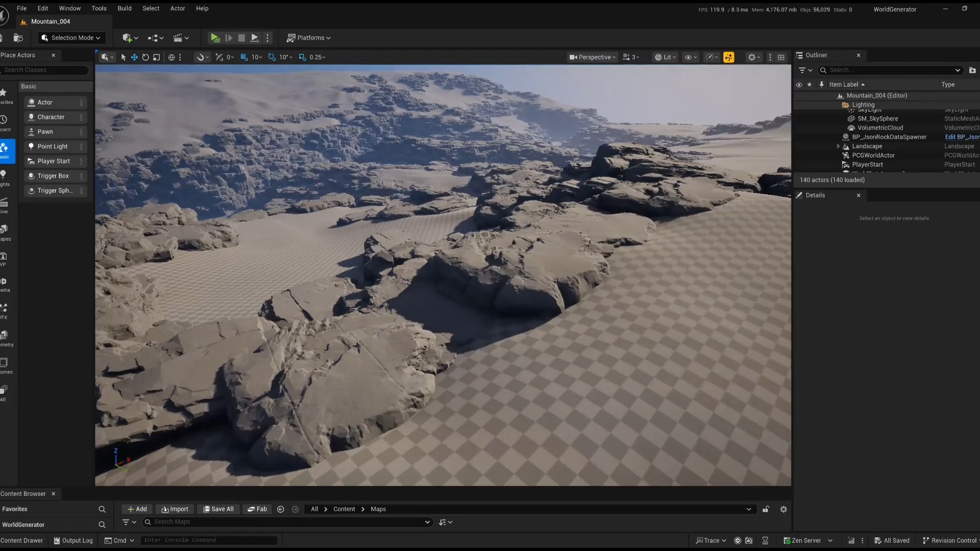Select Trigger Box in Place Actors list
This screenshot has height=551, width=980.
pyautogui.click(x=55, y=176)
